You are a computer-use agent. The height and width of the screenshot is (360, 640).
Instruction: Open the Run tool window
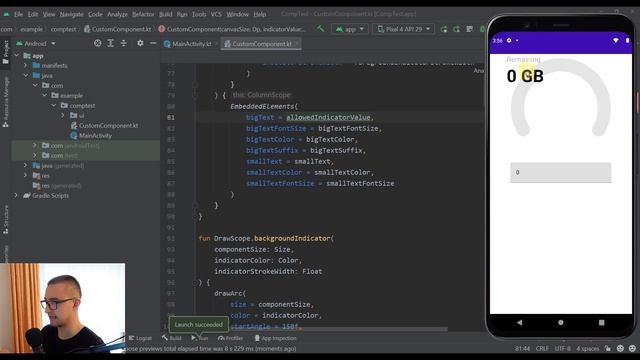200,338
